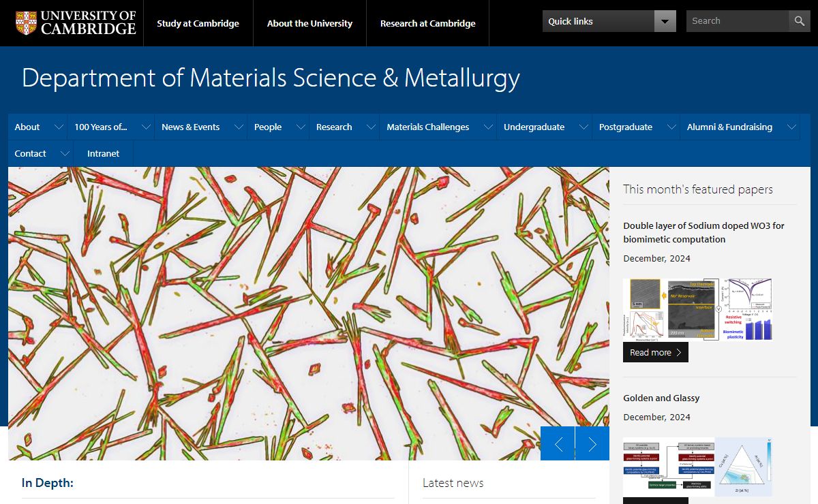
Task: Expand the Postgraduate menu chevron
Action: coord(671,127)
